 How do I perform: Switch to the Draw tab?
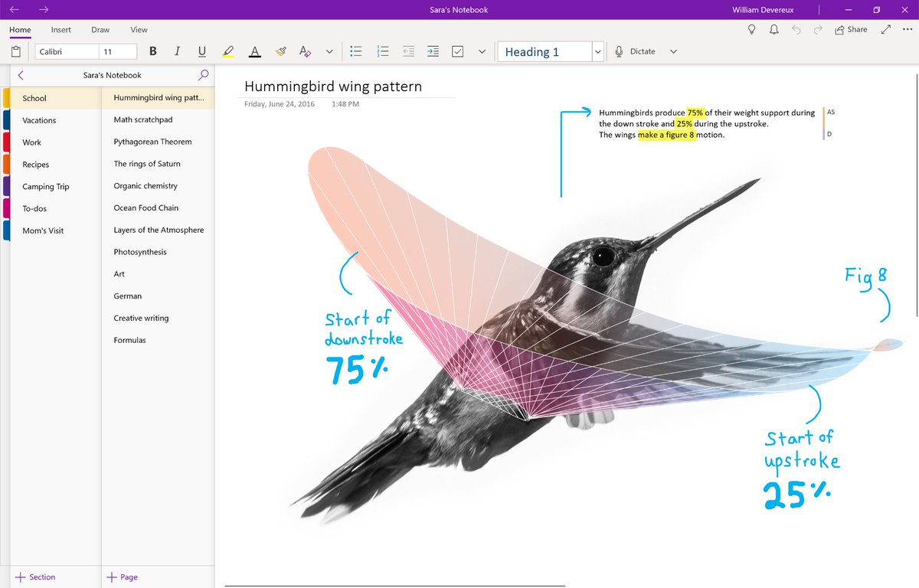tap(100, 30)
